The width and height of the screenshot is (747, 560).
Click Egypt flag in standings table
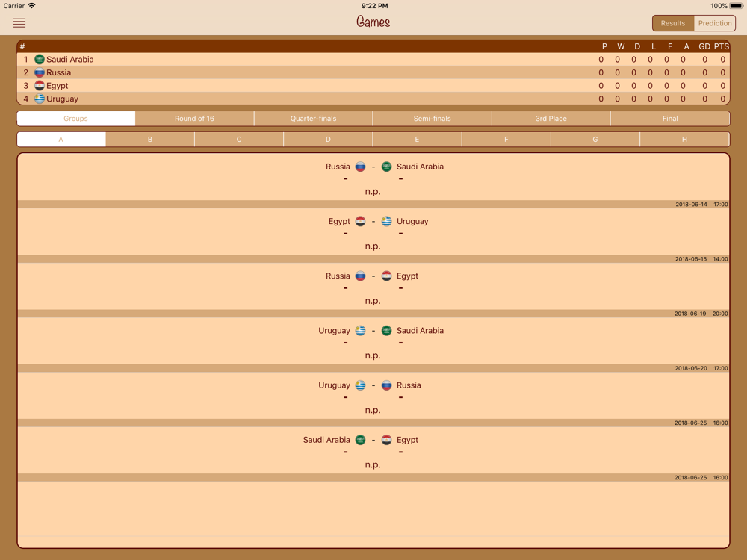40,86
